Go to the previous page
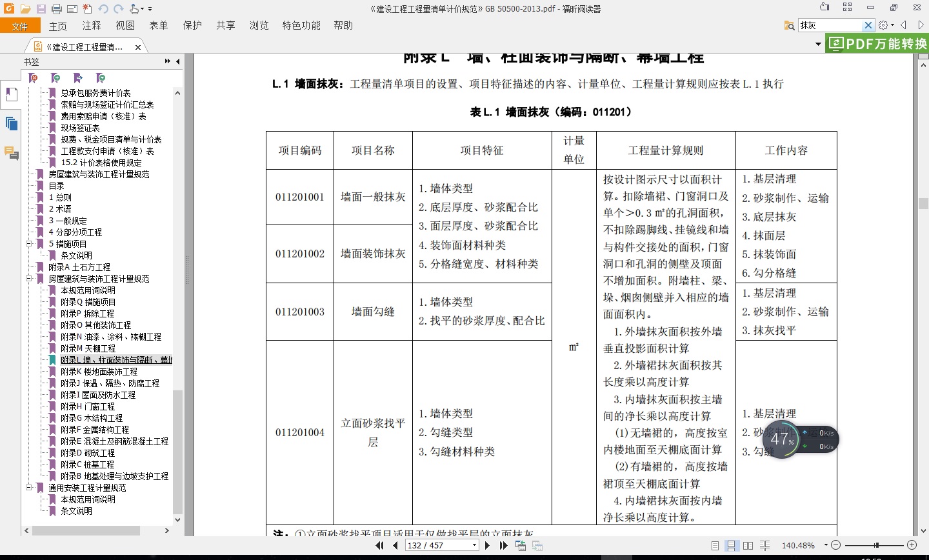Image resolution: width=929 pixels, height=560 pixels. 395,545
